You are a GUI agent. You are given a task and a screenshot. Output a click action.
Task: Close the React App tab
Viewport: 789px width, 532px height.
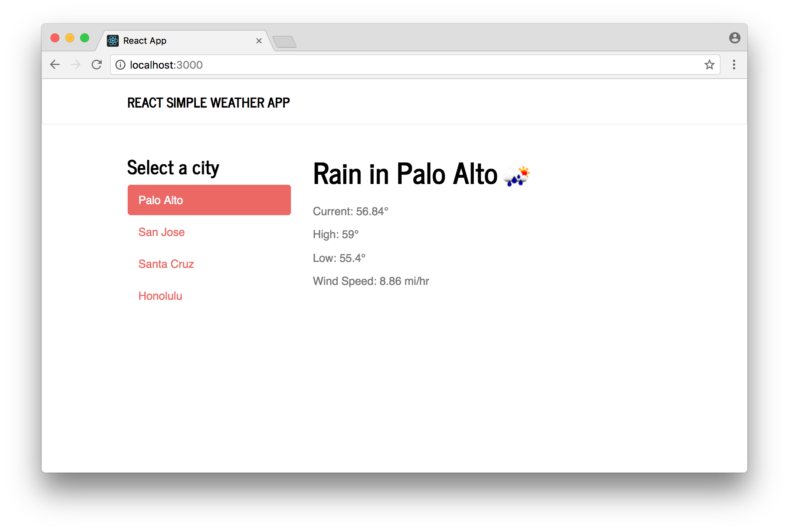(259, 41)
